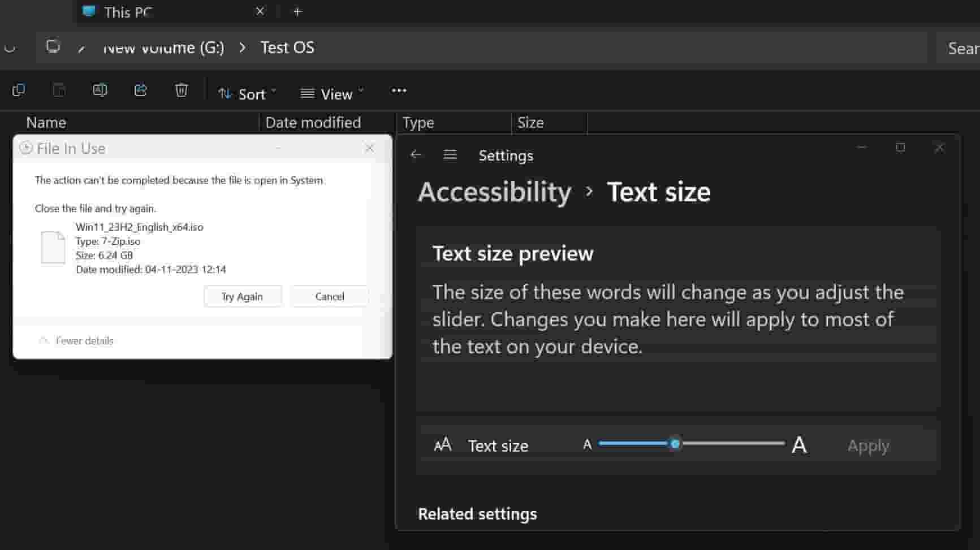Click the Share icon in toolbar
This screenshot has height=550, width=980.
[141, 90]
